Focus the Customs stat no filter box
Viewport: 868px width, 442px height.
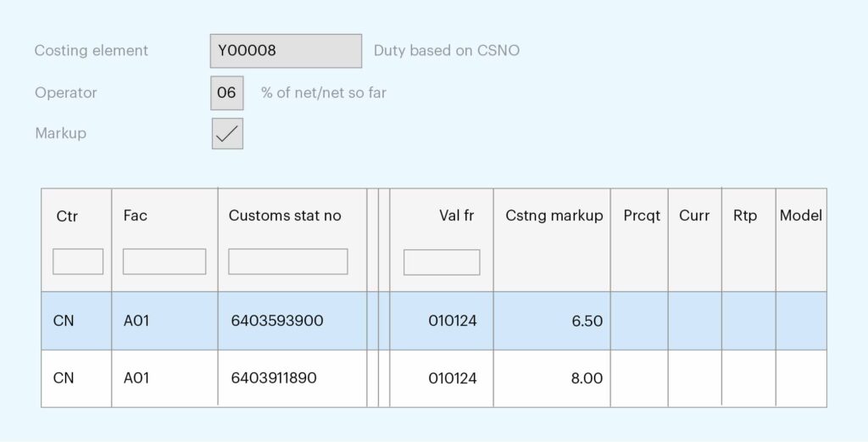[x=288, y=261]
